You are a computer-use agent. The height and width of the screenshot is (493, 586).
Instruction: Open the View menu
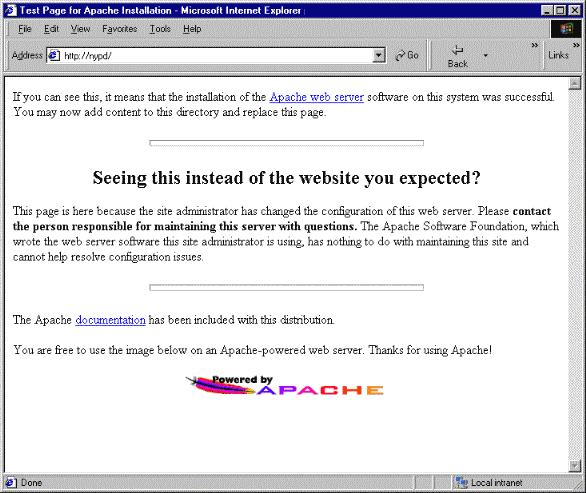[80, 29]
